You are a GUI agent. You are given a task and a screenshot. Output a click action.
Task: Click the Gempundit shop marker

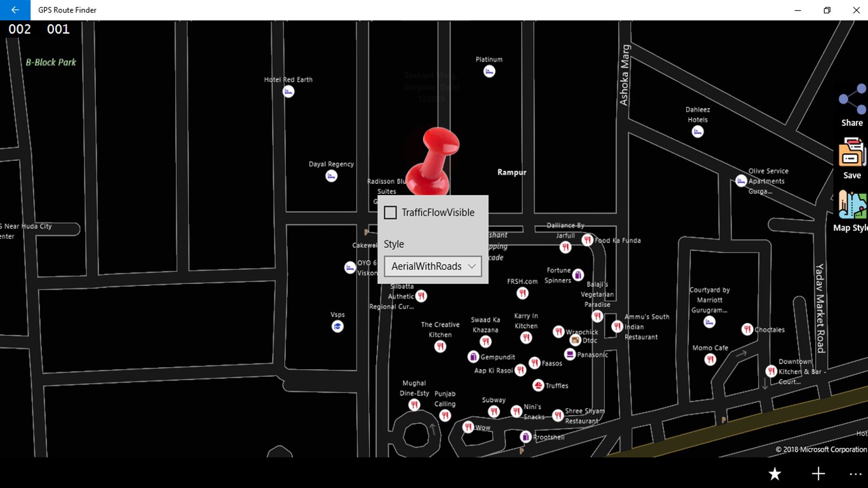pos(473,356)
